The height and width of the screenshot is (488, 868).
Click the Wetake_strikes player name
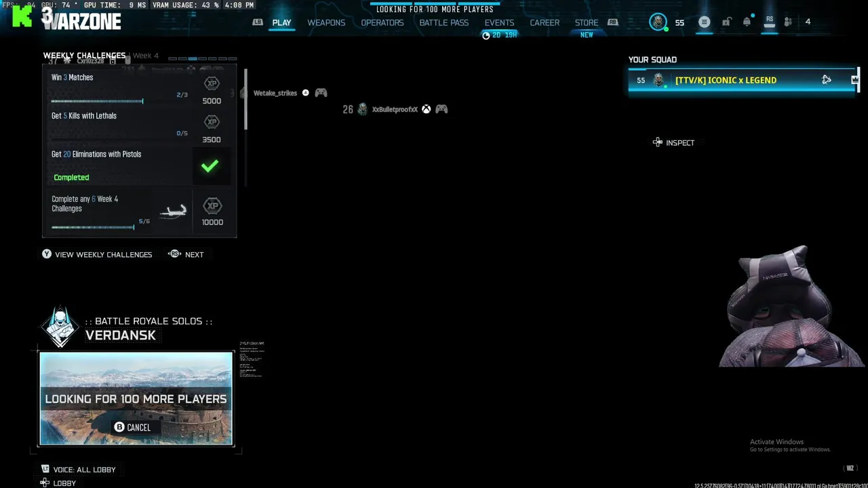point(275,93)
